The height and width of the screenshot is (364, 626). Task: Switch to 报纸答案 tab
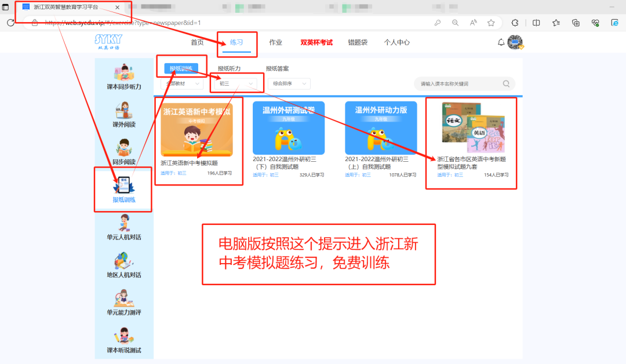277,68
